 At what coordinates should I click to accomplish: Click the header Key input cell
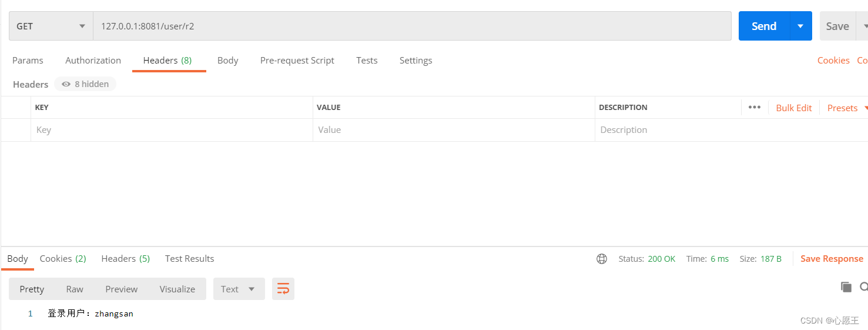point(172,130)
